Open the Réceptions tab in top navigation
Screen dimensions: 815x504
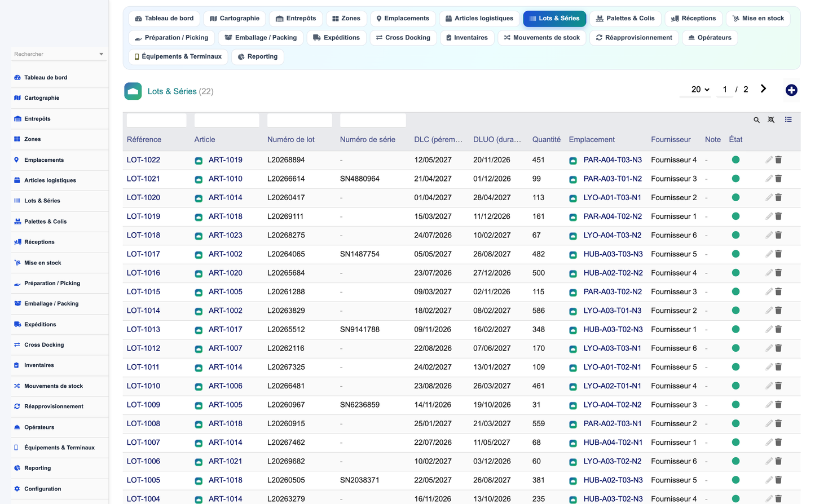pos(693,19)
